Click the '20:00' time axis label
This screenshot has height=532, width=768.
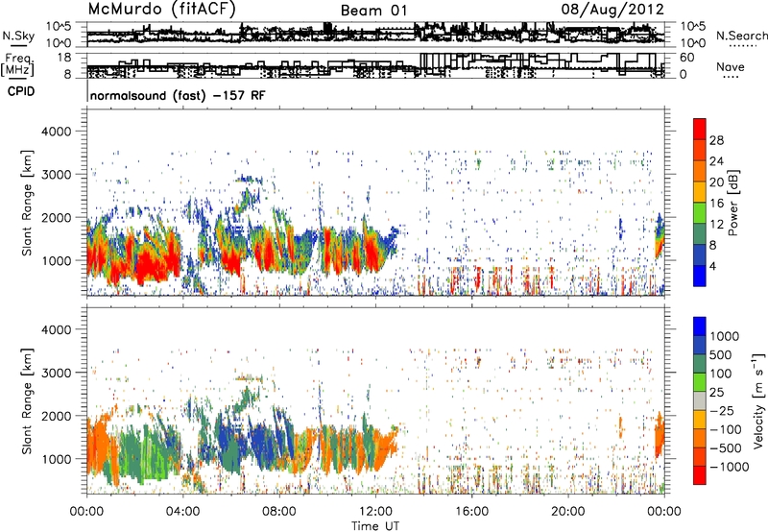click(567, 512)
